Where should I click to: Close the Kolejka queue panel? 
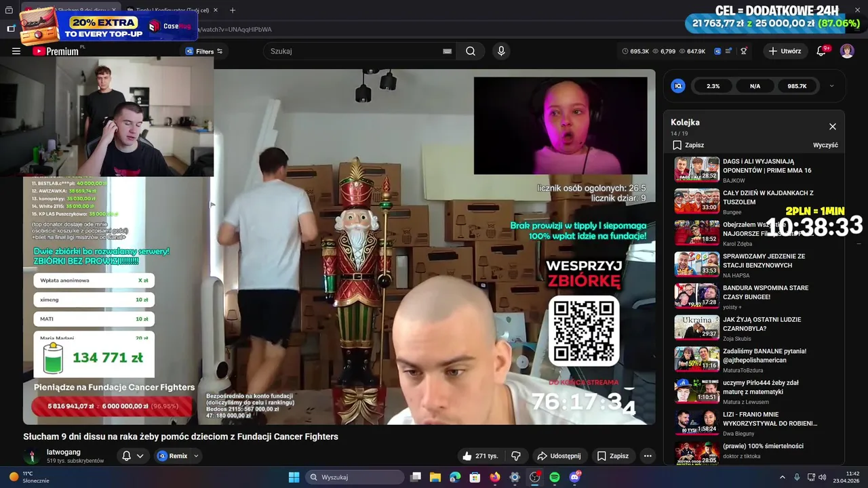pyautogui.click(x=833, y=127)
